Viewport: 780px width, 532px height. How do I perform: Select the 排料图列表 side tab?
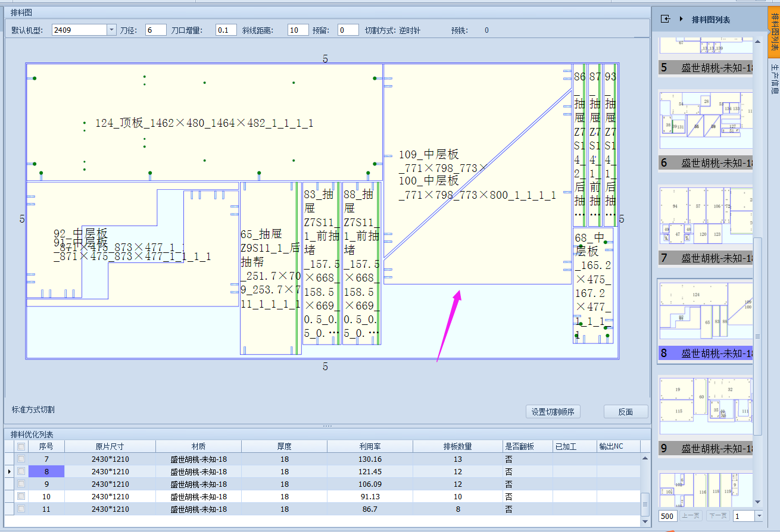[773, 30]
